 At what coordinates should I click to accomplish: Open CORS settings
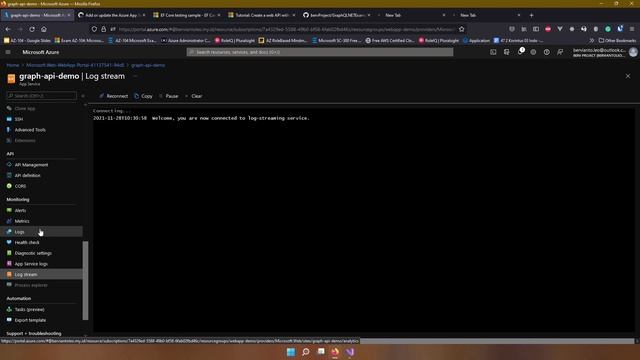20,186
